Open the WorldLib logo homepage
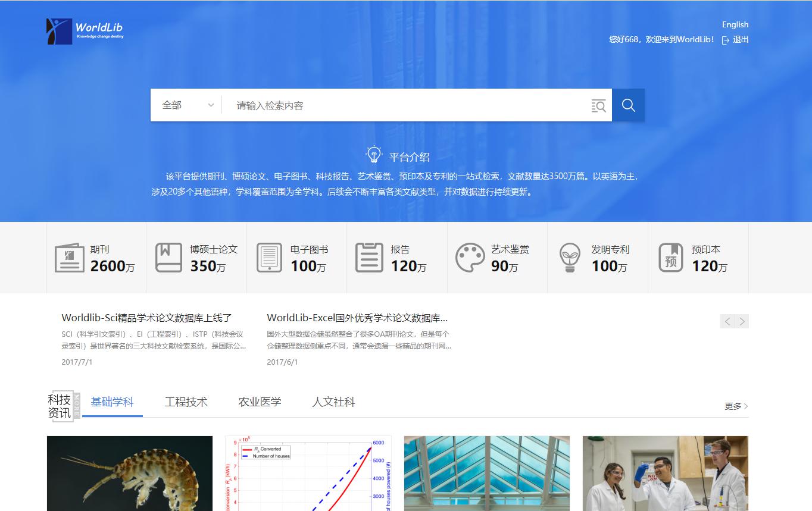 tap(85, 31)
